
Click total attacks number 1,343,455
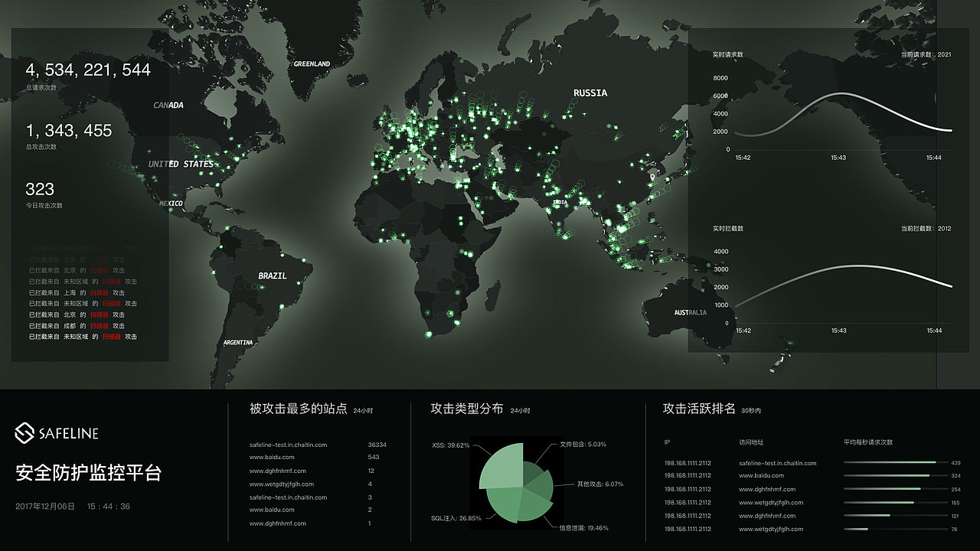click(69, 130)
